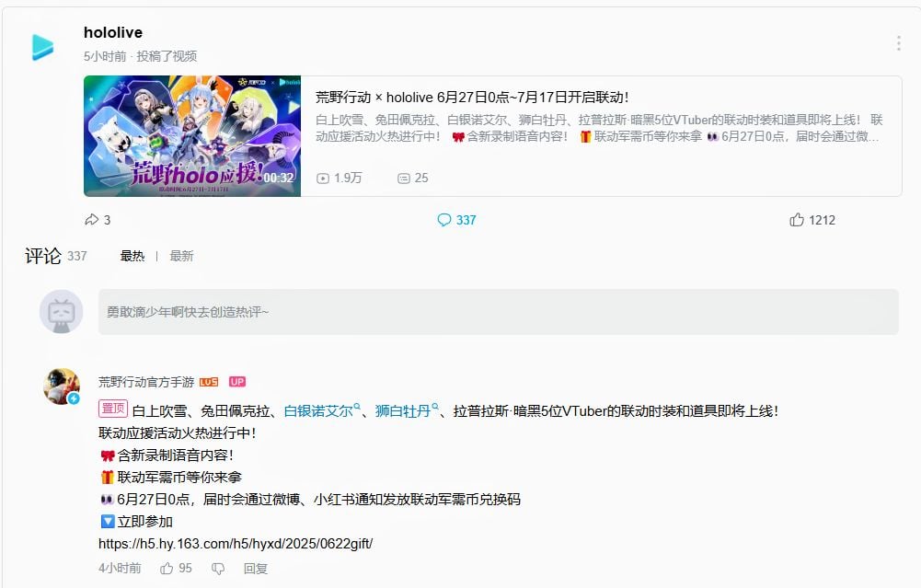Open the 荒野holo应援 video thumbnail
Viewport: 921px width, 588px height.
point(192,135)
